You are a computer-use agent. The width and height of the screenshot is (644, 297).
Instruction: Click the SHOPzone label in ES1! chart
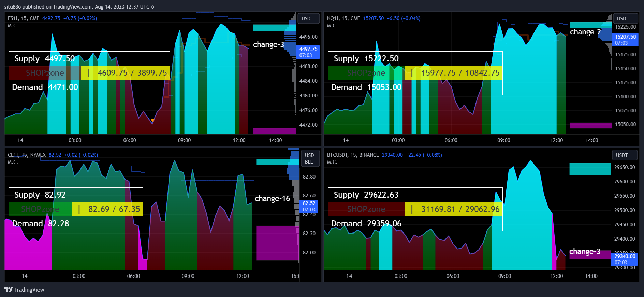pyautogui.click(x=45, y=73)
